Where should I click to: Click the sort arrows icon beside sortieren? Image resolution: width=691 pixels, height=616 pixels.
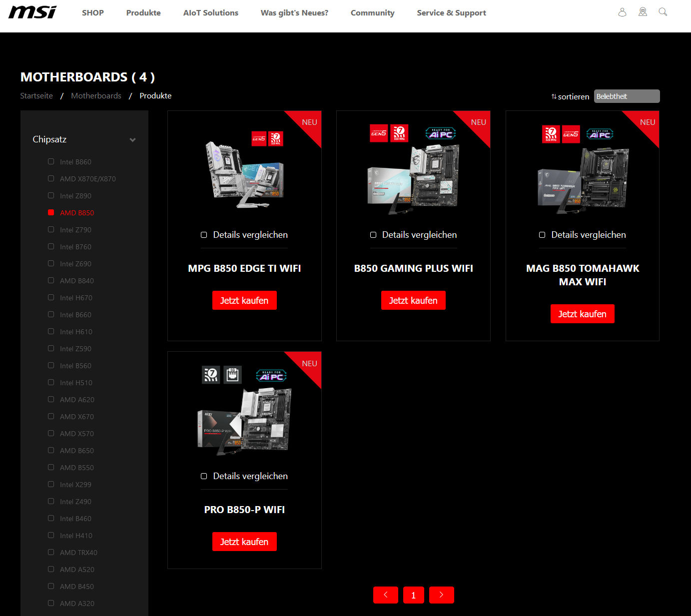554,96
